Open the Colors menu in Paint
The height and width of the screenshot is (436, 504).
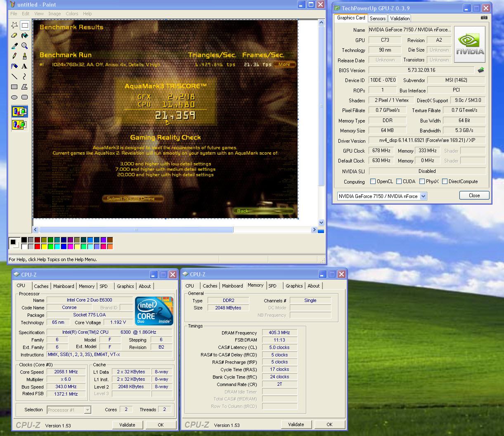click(x=72, y=14)
